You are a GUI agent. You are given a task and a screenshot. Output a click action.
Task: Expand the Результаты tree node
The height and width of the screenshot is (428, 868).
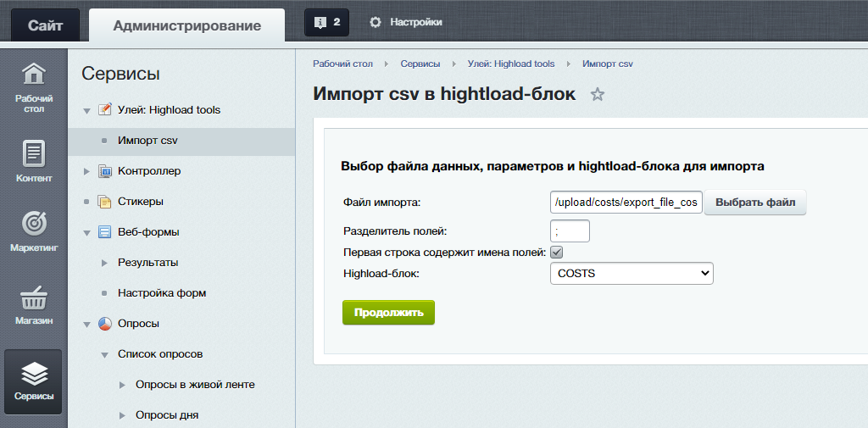click(104, 263)
